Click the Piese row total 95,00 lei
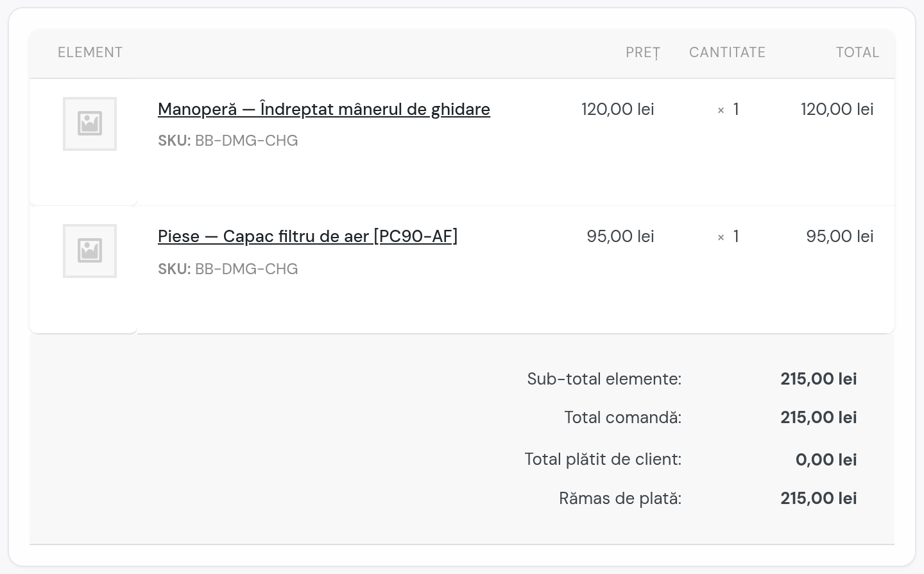 [840, 236]
